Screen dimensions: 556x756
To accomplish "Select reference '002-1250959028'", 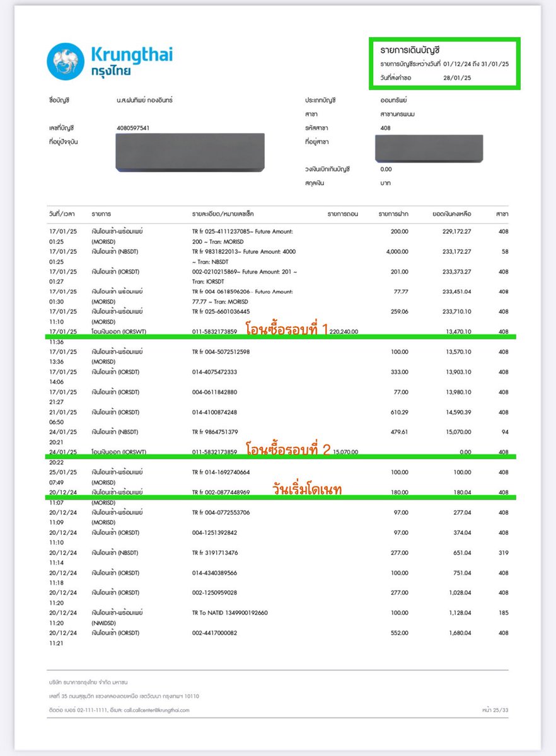I will coord(214,593).
